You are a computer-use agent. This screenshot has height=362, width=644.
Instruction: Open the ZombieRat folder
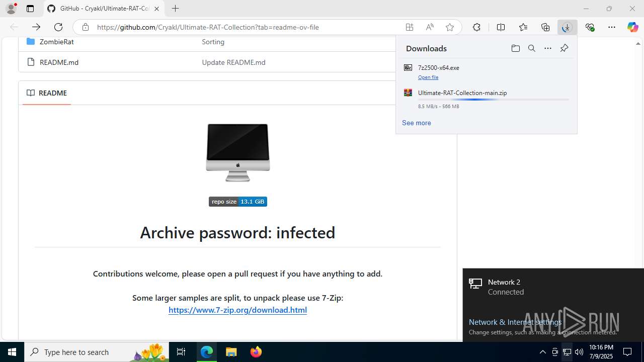tap(56, 42)
